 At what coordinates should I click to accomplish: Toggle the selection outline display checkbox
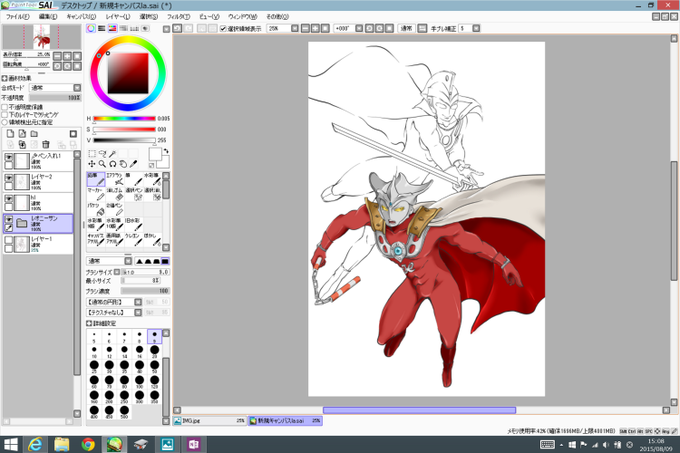(x=223, y=29)
